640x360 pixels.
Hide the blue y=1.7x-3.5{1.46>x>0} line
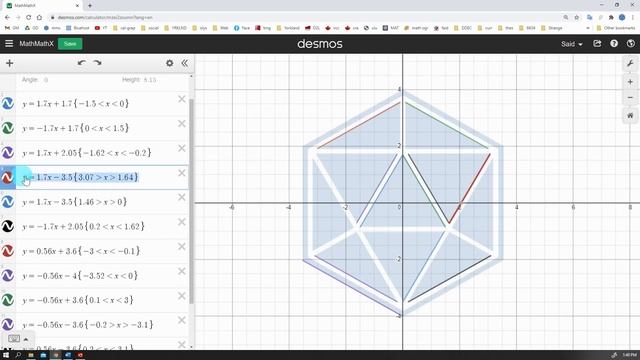coord(8,202)
